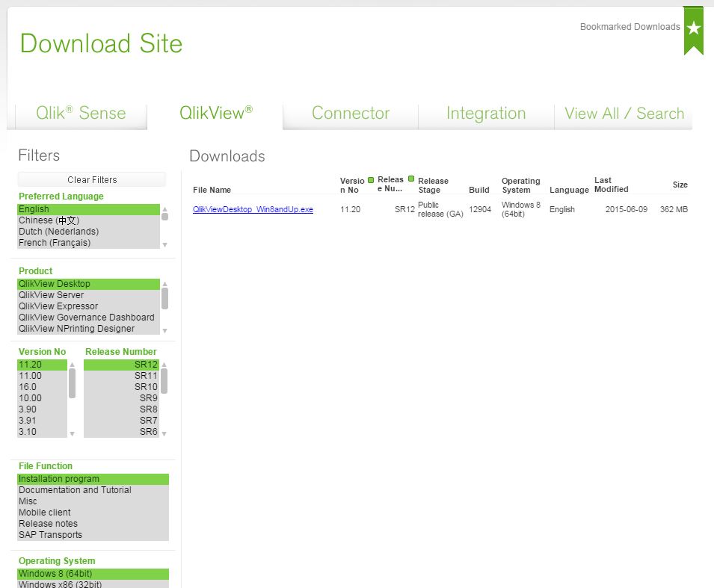Switch to the Qlik Sense tab

81,114
